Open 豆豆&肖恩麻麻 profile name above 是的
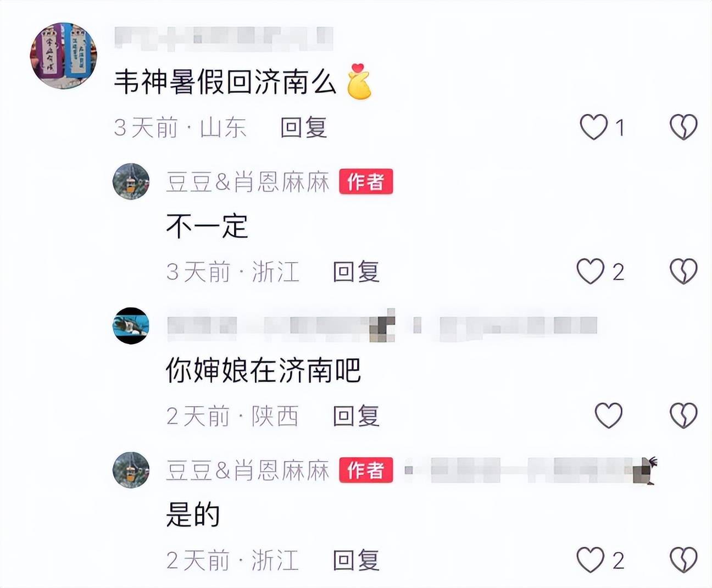This screenshot has width=712, height=588. pos(247,470)
